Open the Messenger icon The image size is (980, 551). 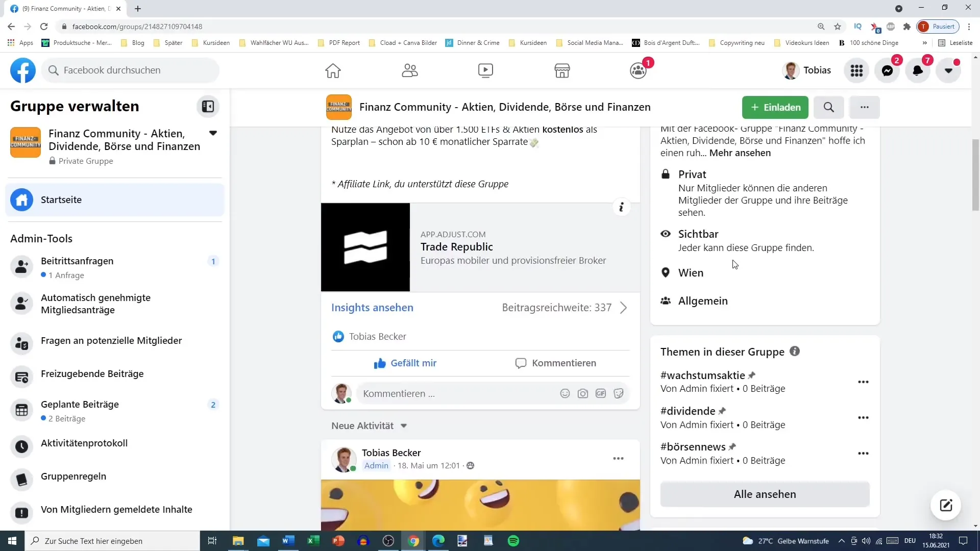[x=887, y=70]
